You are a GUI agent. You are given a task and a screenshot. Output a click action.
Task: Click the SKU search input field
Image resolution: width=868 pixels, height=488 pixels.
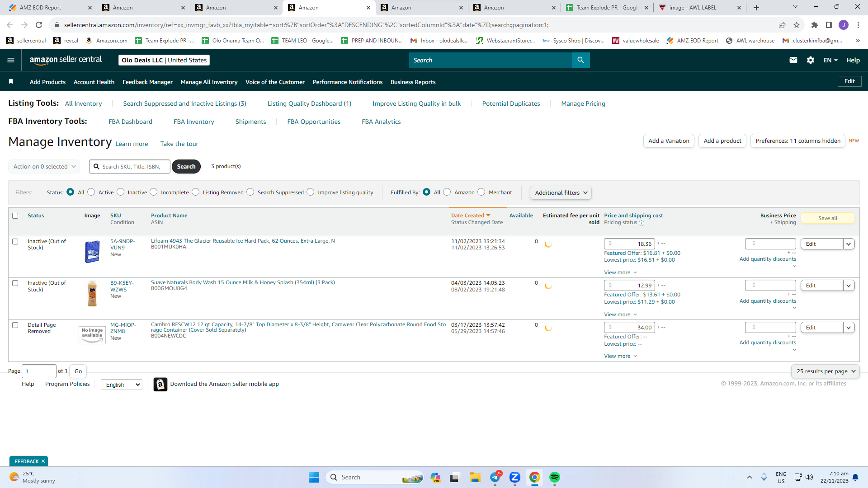[x=130, y=166]
